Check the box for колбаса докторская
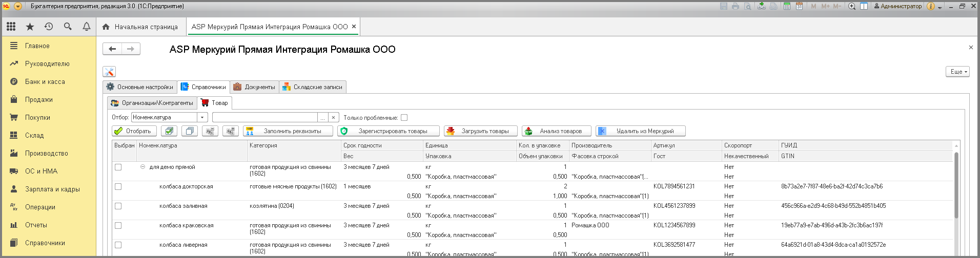 coord(118,186)
